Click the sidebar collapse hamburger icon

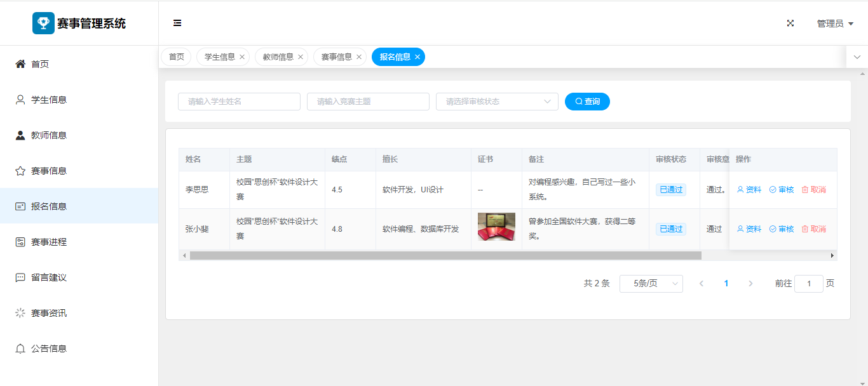pyautogui.click(x=177, y=23)
